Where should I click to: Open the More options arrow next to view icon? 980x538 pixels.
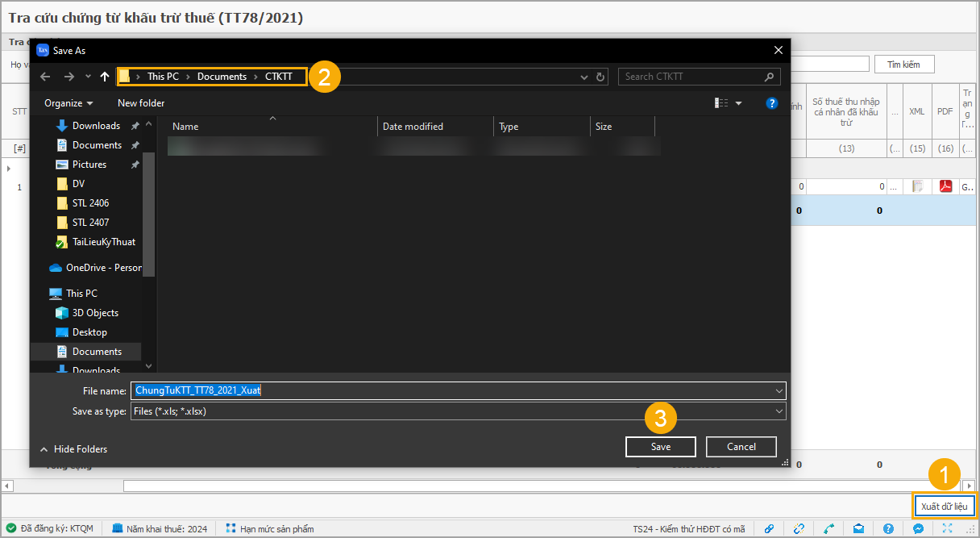pos(738,103)
